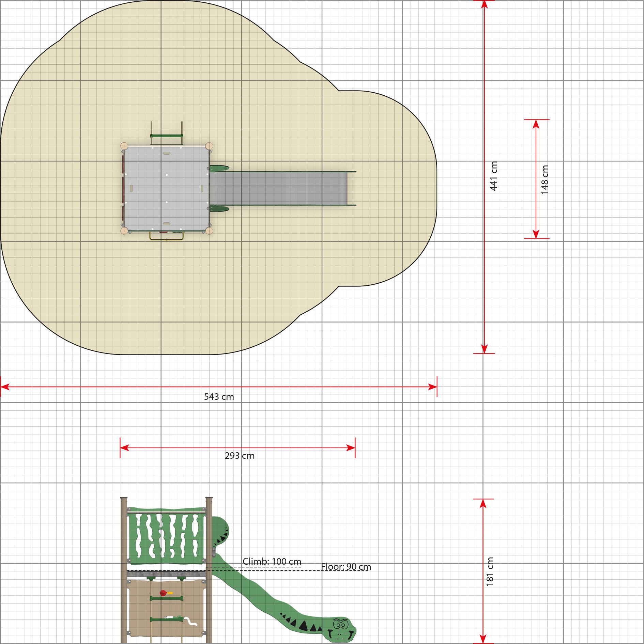Select the upper green slide handle top view
The height and width of the screenshot is (644, 644).
click(x=219, y=168)
